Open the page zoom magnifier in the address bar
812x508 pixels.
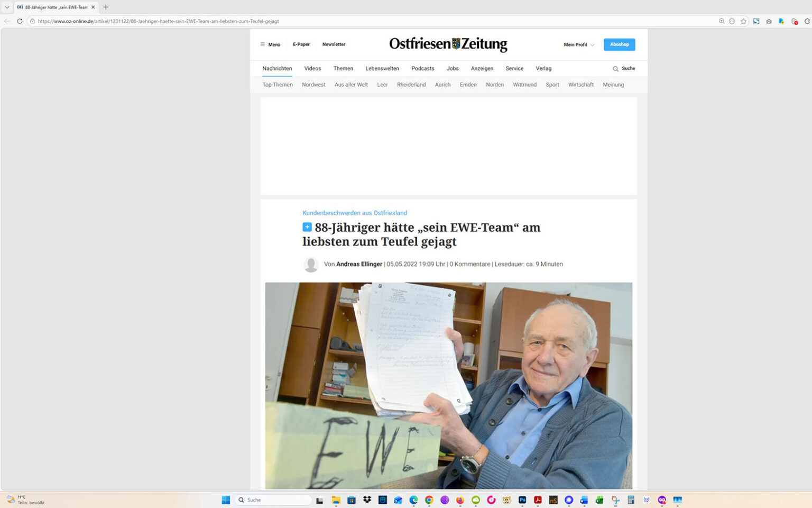click(721, 21)
